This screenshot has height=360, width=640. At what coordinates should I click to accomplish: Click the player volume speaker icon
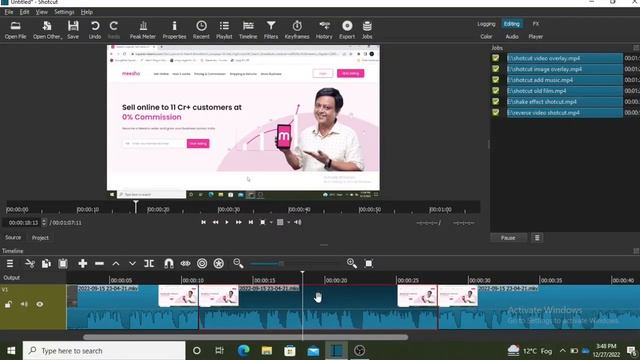point(298,222)
